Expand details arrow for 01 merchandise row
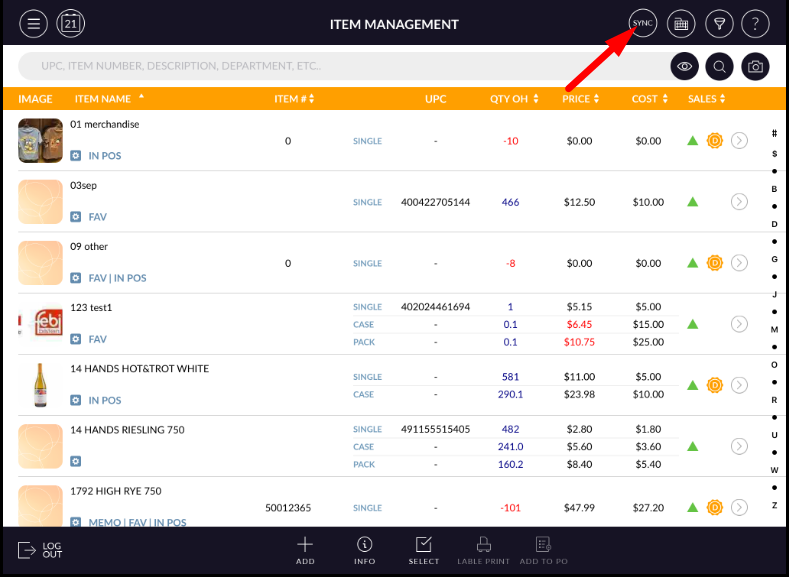 point(739,141)
